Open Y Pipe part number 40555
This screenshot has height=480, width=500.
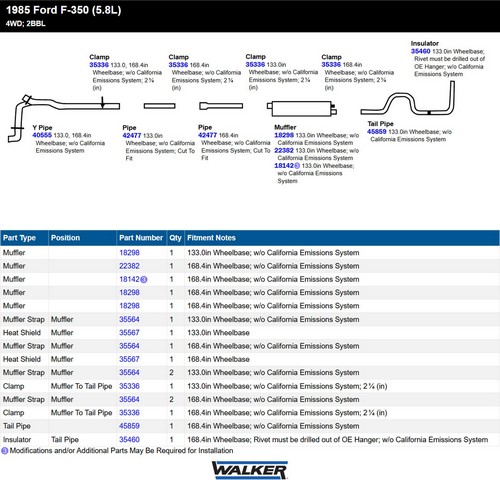click(x=42, y=135)
